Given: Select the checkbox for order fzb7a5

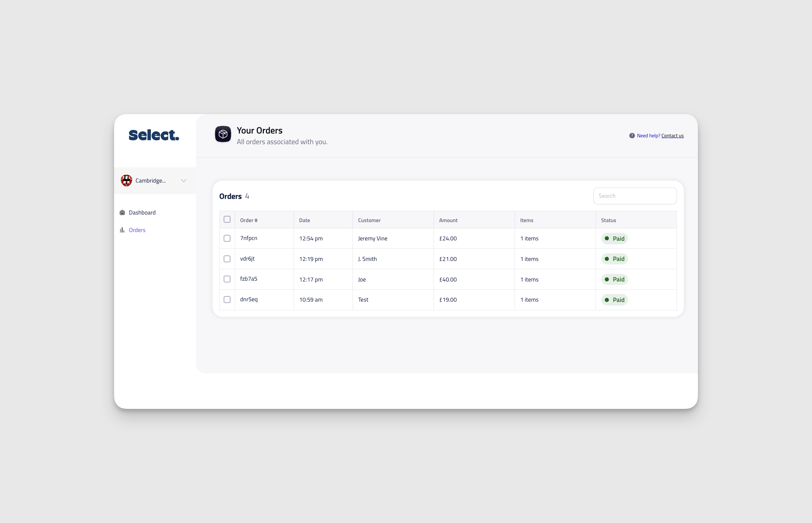Looking at the screenshot, I should (x=227, y=279).
